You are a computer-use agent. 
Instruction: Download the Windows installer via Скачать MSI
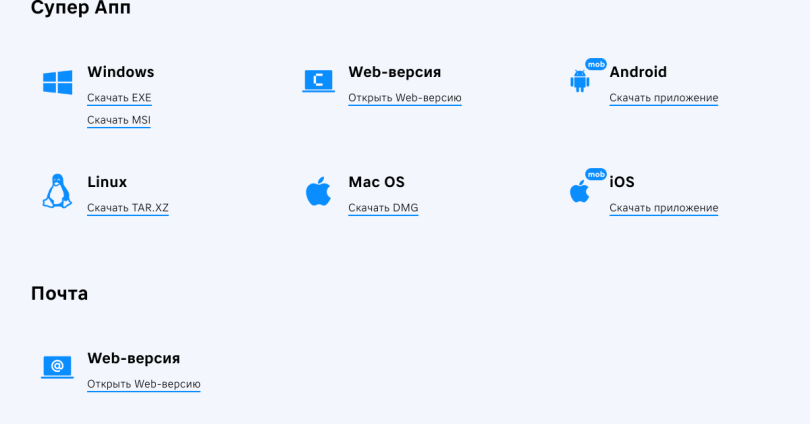point(119,120)
